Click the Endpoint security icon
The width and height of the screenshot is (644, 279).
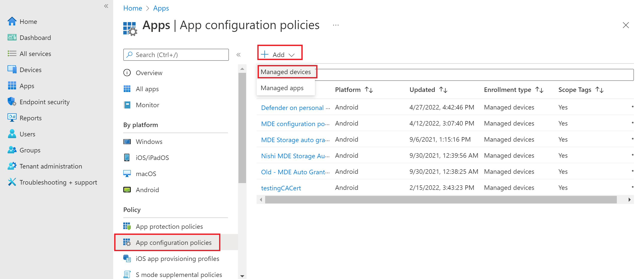tap(12, 101)
